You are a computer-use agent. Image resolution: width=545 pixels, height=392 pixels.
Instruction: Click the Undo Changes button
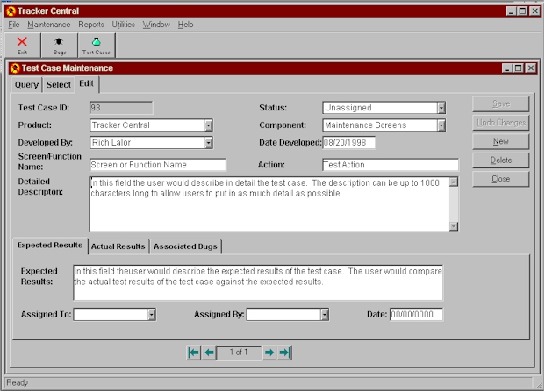click(501, 123)
